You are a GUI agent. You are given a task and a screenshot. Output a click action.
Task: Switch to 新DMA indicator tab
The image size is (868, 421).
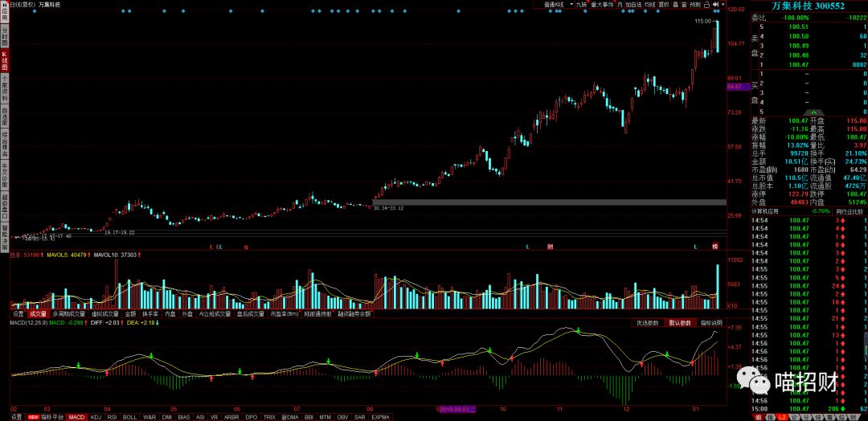pos(289,417)
